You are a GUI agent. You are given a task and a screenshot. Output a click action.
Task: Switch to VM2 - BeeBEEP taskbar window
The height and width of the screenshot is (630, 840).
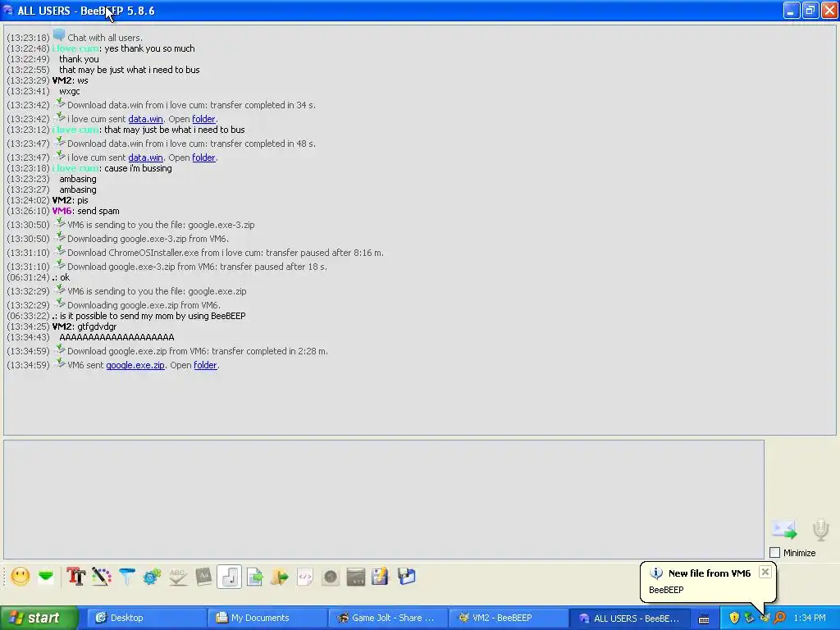[508, 618]
